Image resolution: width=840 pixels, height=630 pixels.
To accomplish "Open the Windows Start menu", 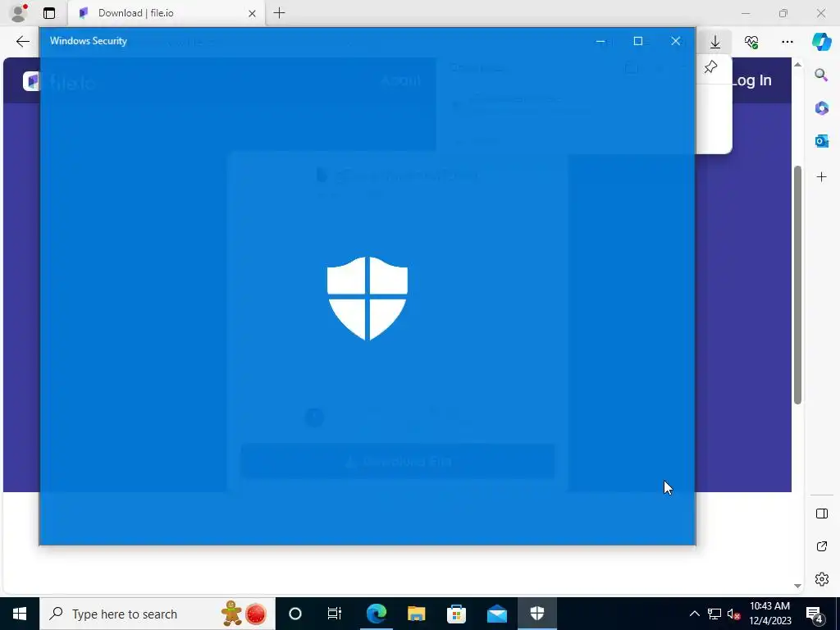I will click(x=20, y=614).
